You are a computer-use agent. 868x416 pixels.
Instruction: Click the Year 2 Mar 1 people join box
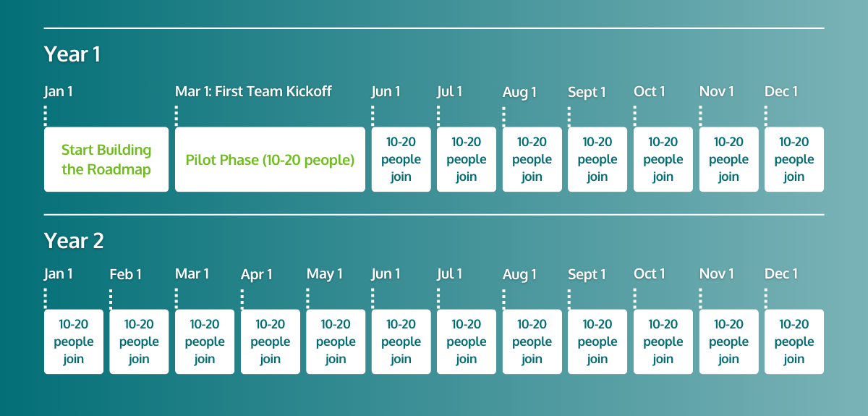pyautogui.click(x=205, y=341)
